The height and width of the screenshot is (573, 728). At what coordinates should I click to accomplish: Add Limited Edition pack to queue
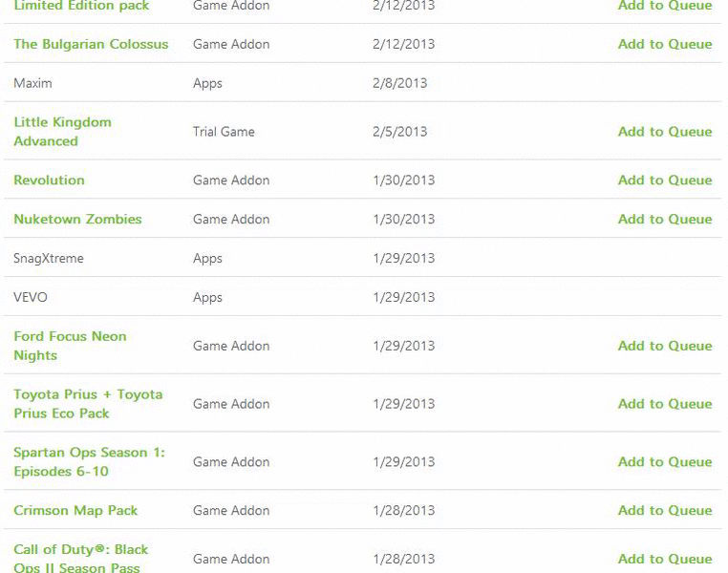pyautogui.click(x=664, y=6)
